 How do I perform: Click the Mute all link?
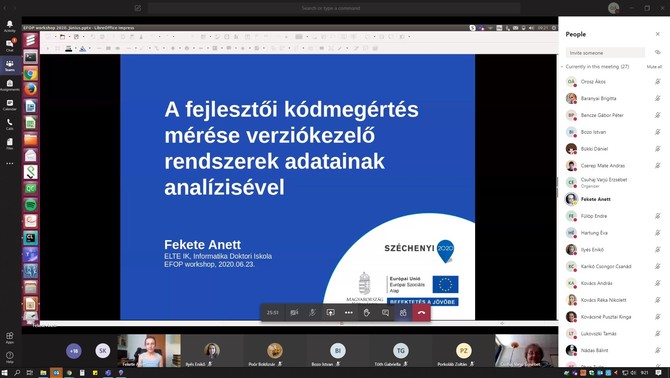654,67
